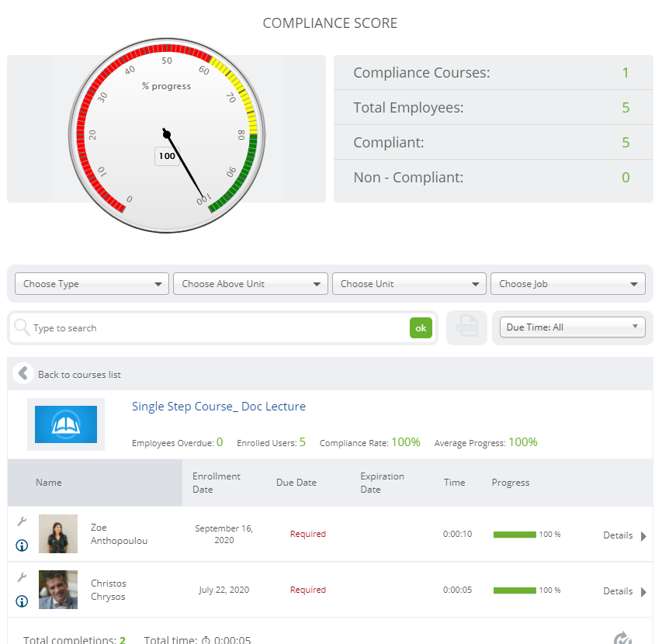Click the Expiration Date column header
The width and height of the screenshot is (662, 644).
pyautogui.click(x=382, y=483)
